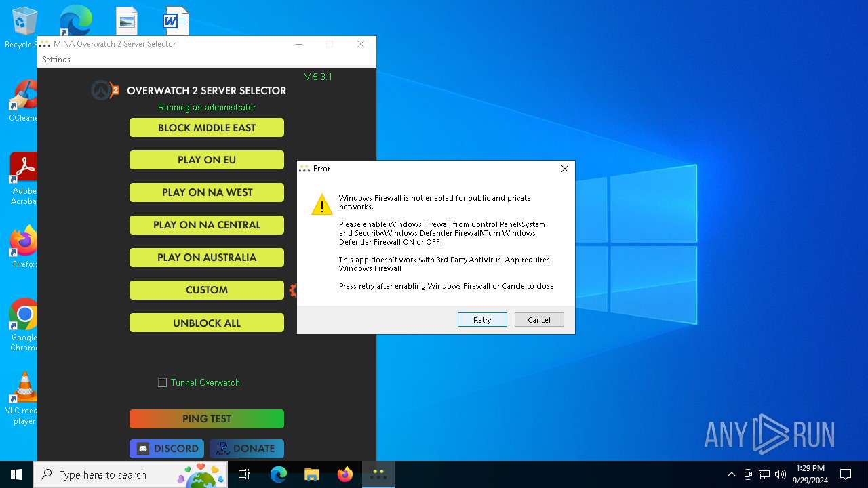Viewport: 868px width, 488px height.
Task: Show hidden icons in system tray
Action: [731, 474]
